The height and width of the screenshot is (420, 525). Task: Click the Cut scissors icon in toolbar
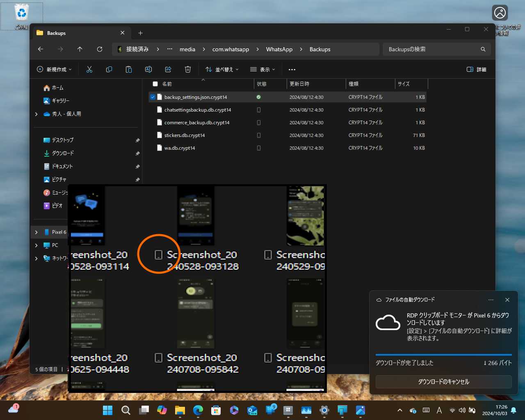point(89,69)
